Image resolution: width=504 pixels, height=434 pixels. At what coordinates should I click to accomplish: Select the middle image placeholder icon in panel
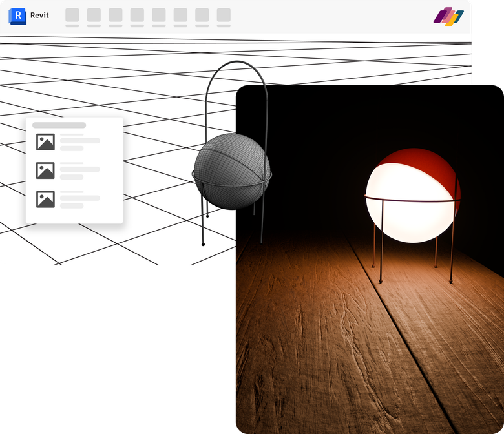click(x=45, y=170)
